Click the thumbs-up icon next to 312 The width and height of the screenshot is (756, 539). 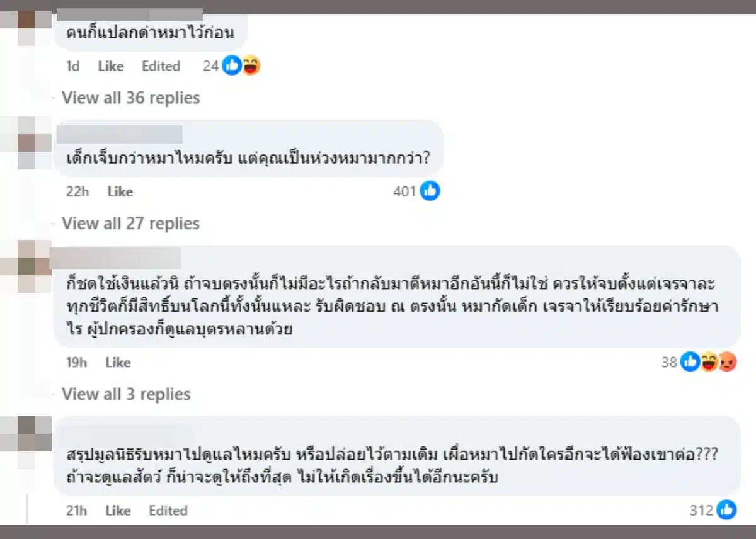coord(726,510)
